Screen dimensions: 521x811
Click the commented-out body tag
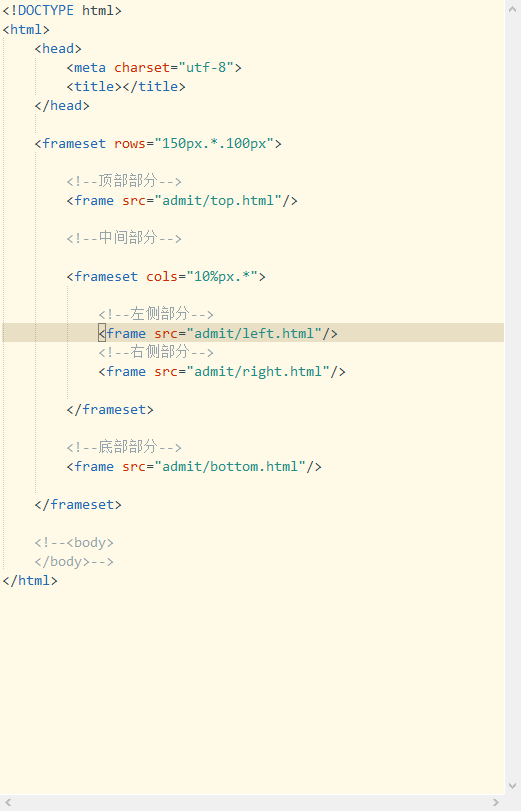[74, 542]
